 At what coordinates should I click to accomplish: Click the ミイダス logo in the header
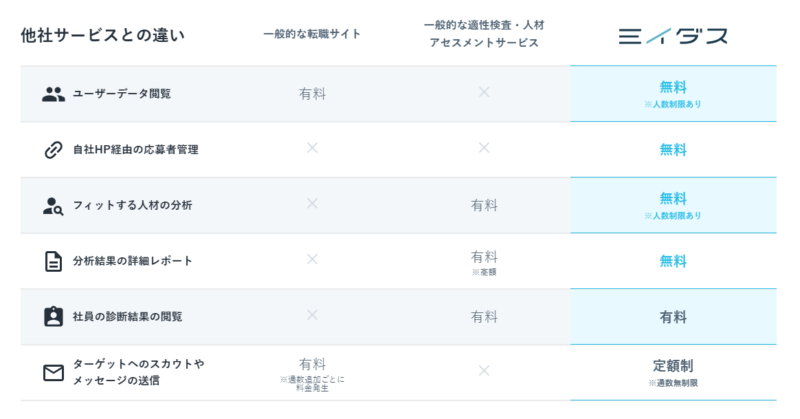point(672,36)
